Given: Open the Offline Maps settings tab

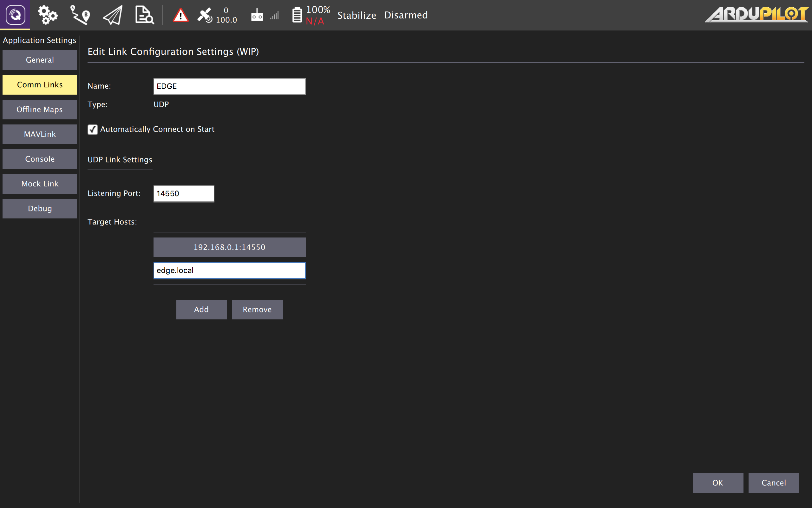Looking at the screenshot, I should [x=40, y=110].
